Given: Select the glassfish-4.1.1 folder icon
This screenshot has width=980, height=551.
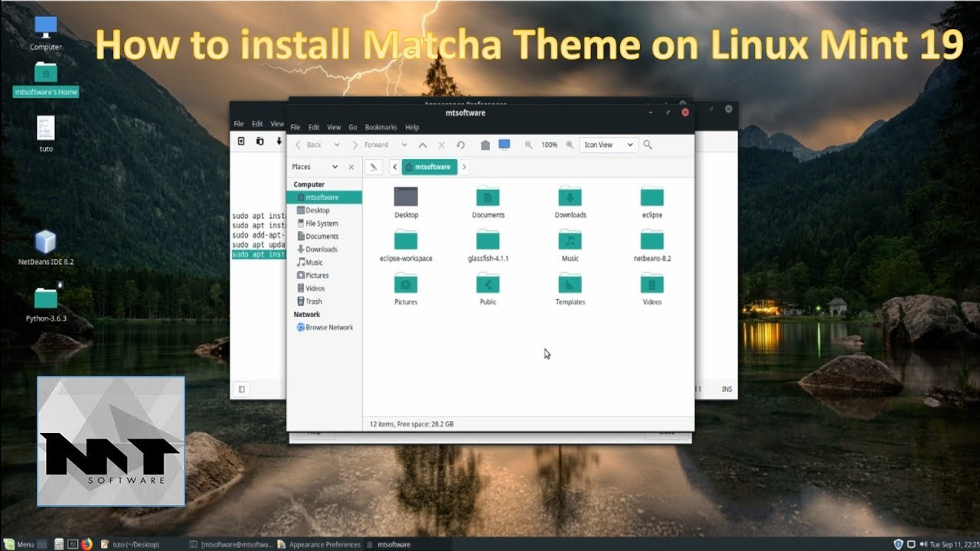Looking at the screenshot, I should [x=488, y=240].
